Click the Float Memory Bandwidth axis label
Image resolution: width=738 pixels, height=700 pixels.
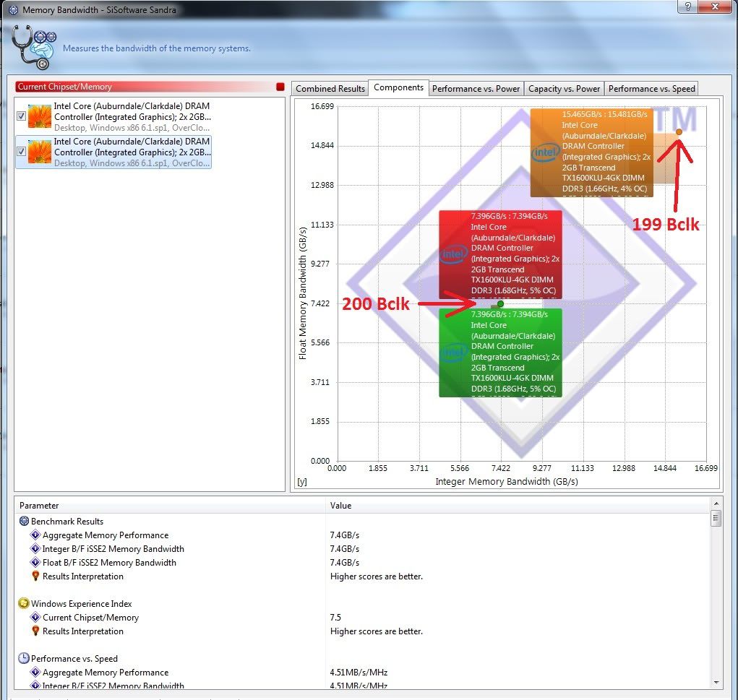coord(302,293)
